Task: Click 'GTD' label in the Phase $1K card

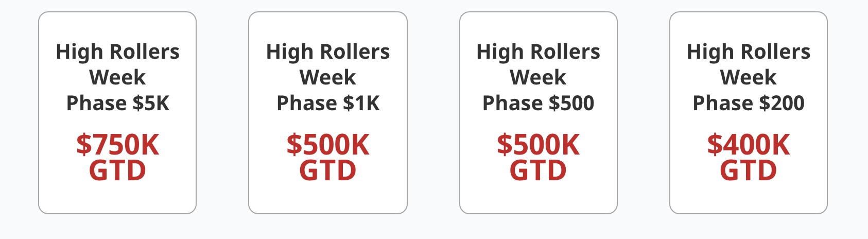Action: (x=328, y=170)
